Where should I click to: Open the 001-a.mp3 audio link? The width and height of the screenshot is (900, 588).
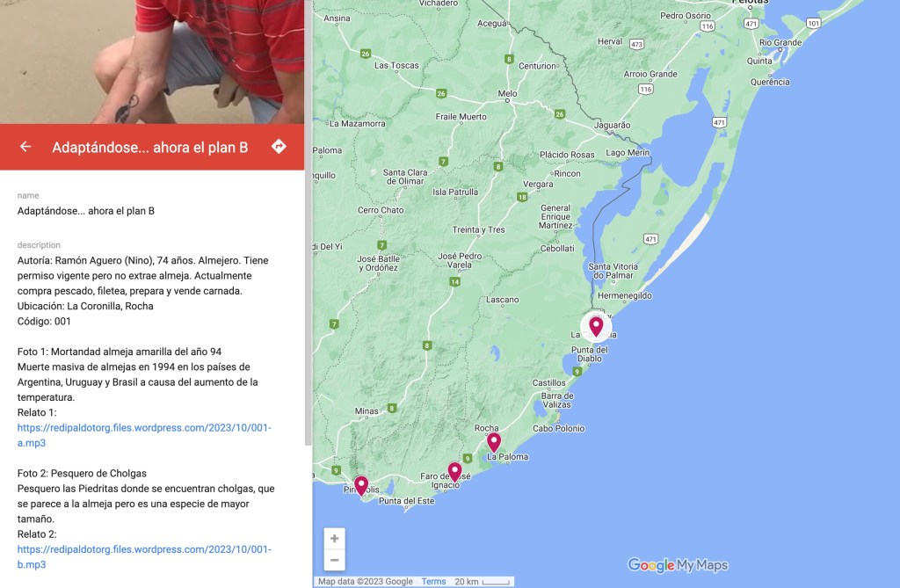[x=144, y=435]
